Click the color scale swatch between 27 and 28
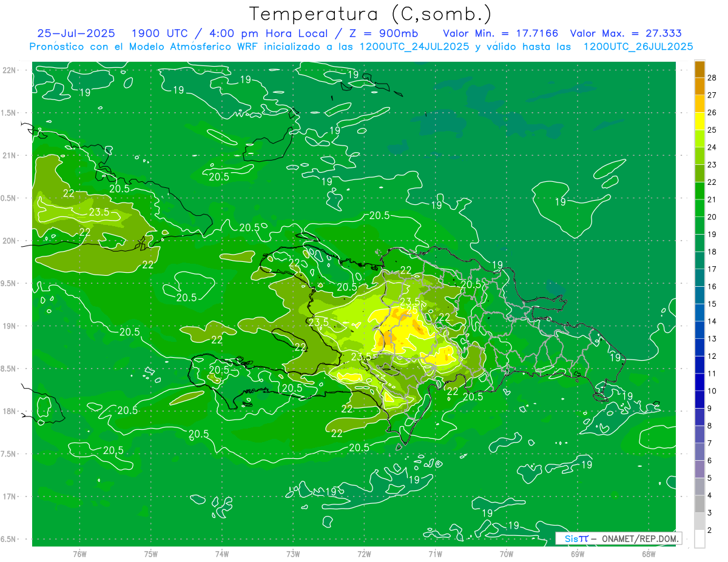728x562 pixels. [x=699, y=86]
